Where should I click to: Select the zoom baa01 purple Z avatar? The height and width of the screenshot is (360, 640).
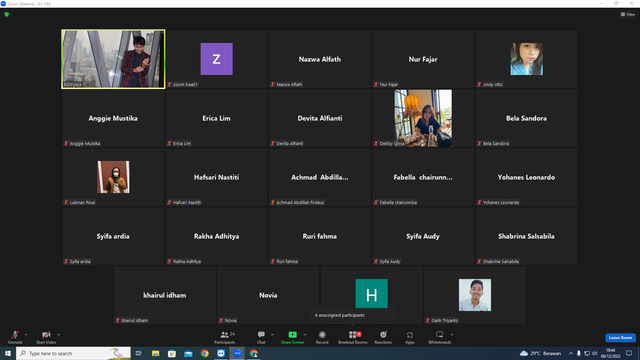[217, 59]
